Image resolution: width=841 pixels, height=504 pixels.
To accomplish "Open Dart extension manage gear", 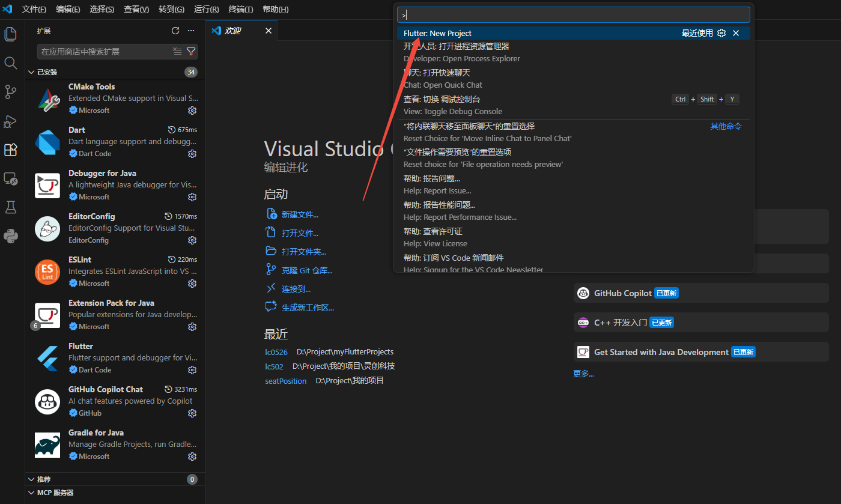I will [x=192, y=154].
